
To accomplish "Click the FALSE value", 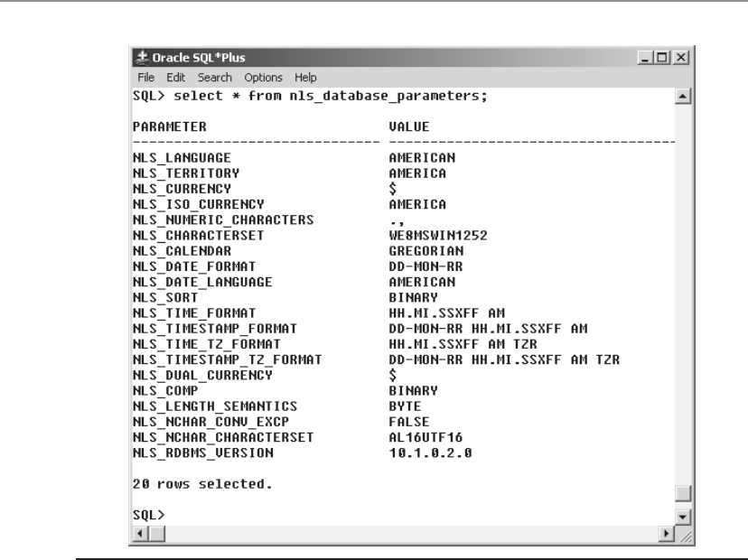I will click(409, 422).
